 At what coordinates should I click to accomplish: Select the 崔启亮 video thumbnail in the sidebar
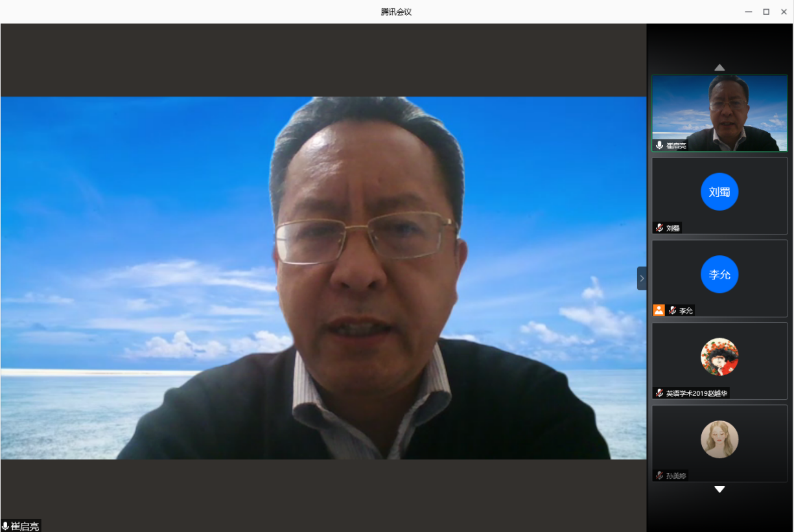click(x=719, y=113)
